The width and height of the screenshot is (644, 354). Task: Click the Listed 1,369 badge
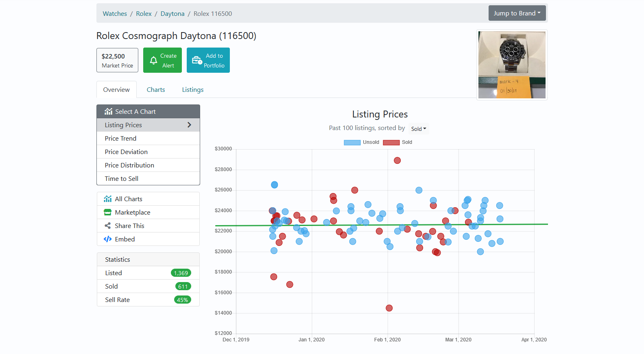(181, 273)
